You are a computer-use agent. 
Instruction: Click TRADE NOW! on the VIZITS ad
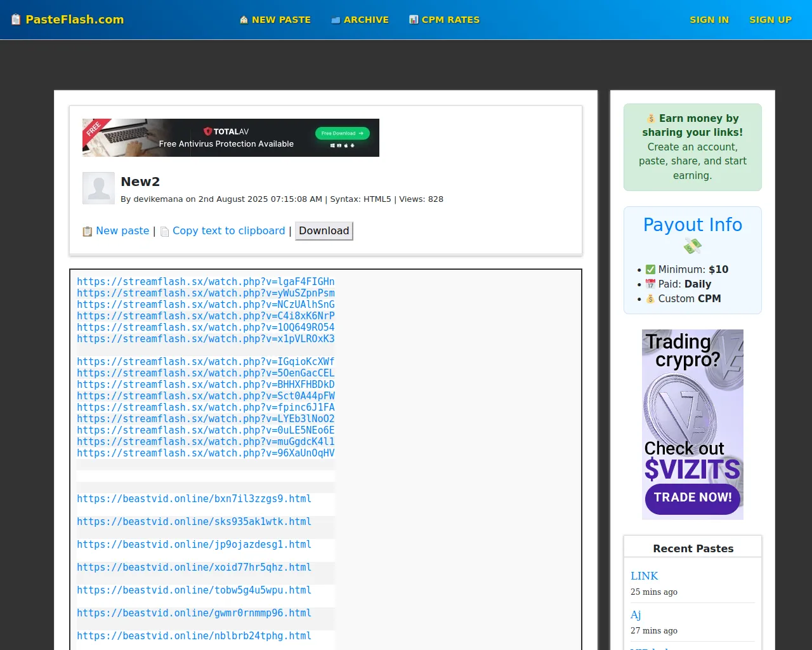pos(693,498)
